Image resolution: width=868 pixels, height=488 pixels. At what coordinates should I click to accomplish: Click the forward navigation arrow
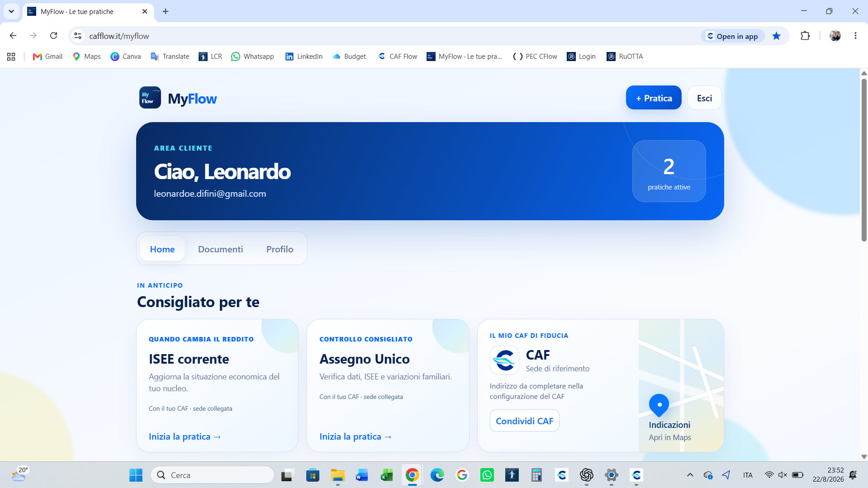click(x=33, y=36)
